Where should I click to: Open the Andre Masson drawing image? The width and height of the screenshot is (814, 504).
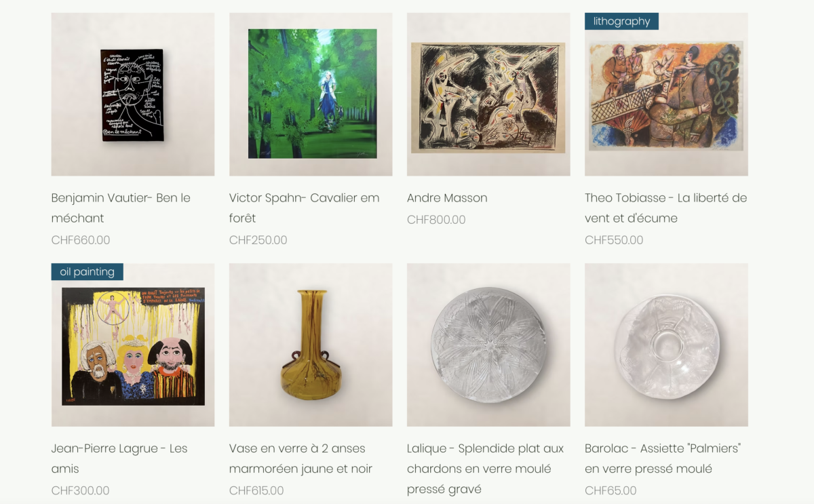coord(488,94)
